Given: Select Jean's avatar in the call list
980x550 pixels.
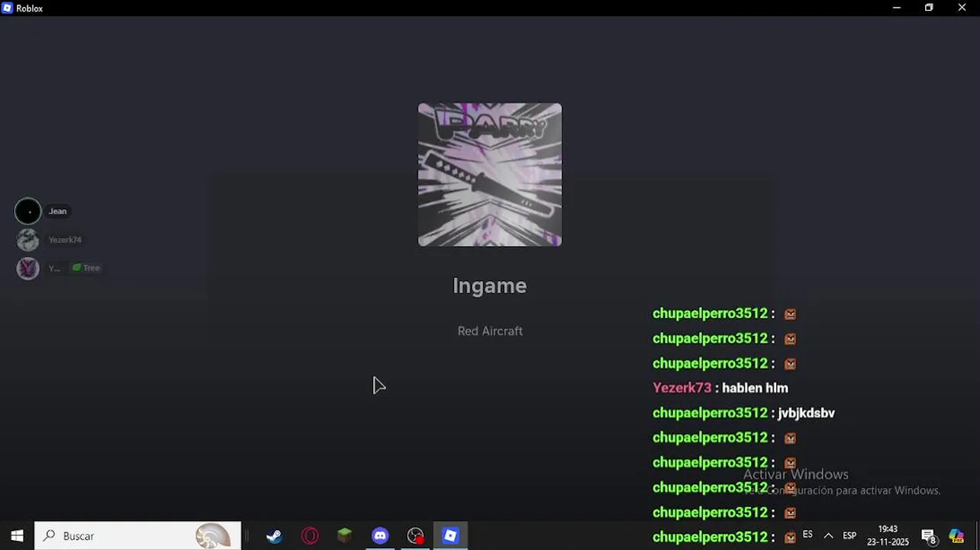Looking at the screenshot, I should point(28,211).
